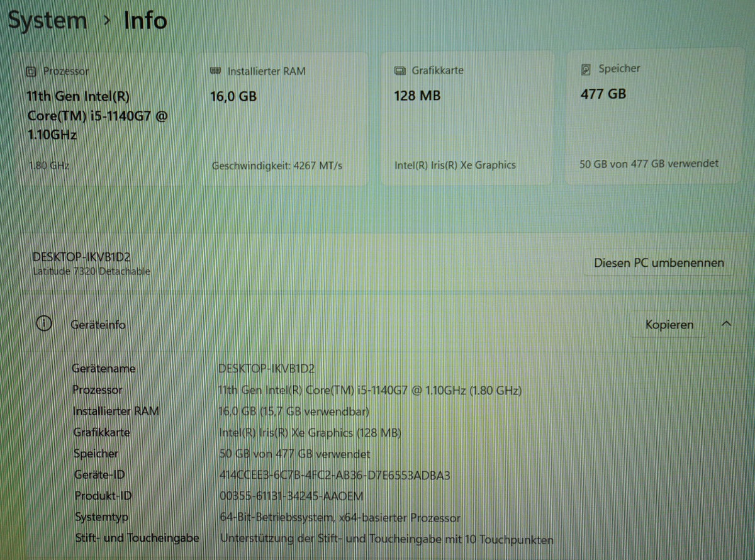755x560 pixels.
Task: Click Latitude 7320 Detachable model text
Action: click(x=91, y=271)
